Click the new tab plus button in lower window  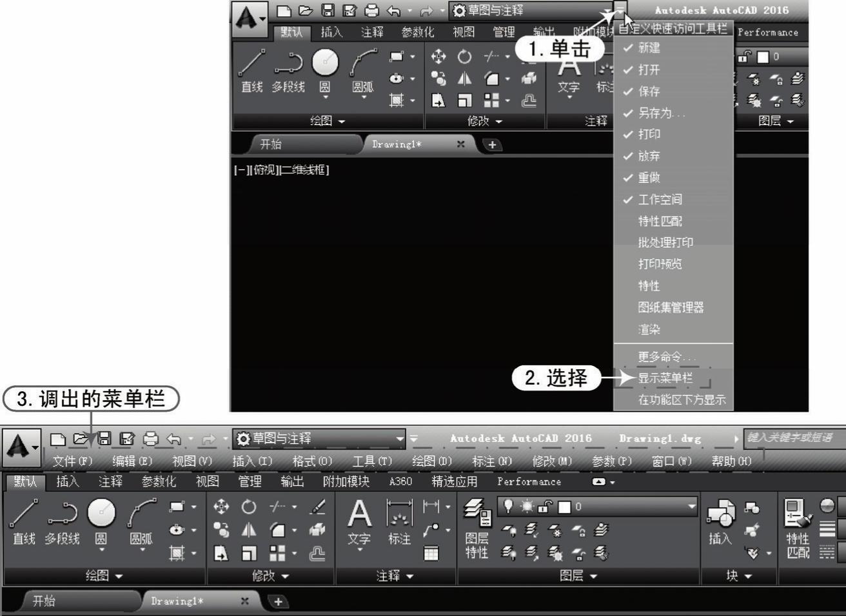click(x=278, y=601)
